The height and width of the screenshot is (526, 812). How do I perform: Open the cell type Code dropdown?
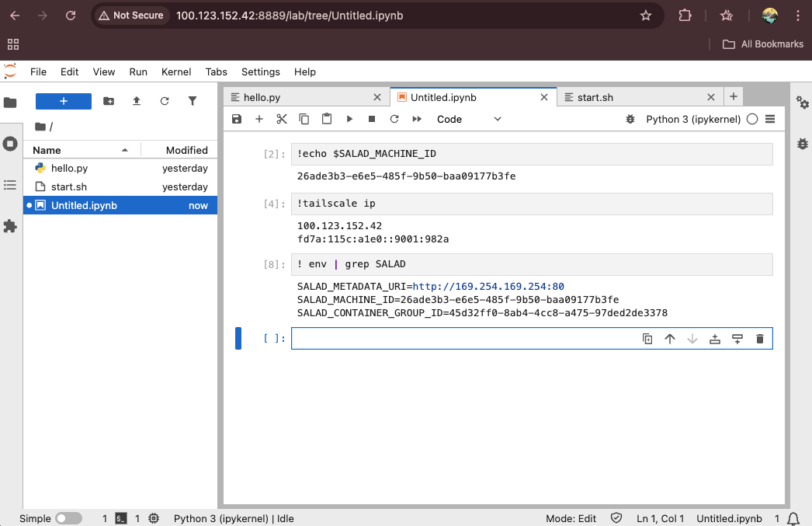(x=469, y=119)
